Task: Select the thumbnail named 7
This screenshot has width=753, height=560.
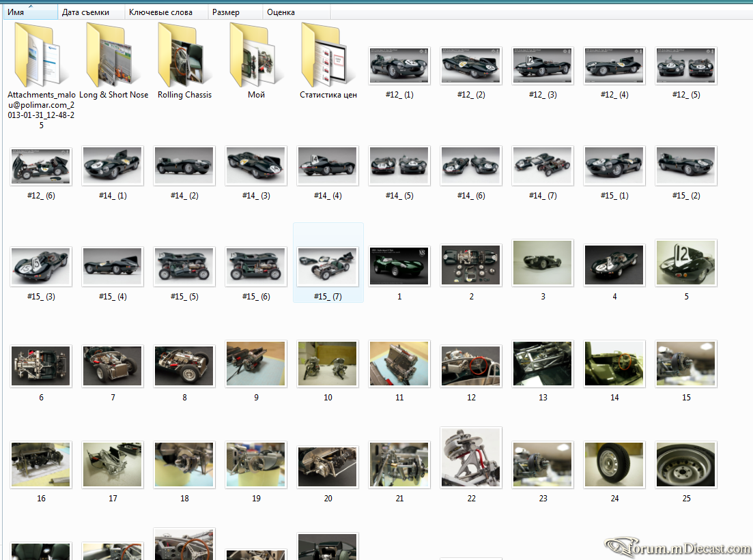Action: point(113,366)
